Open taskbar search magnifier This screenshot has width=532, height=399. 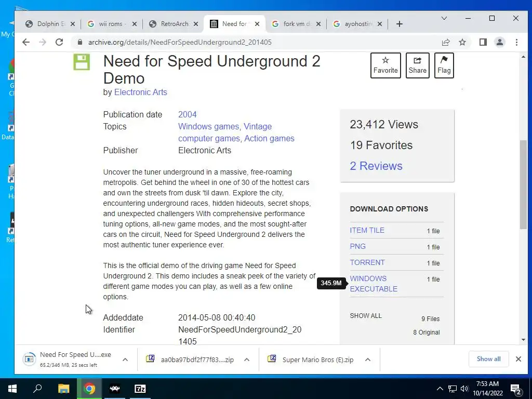coord(37,389)
